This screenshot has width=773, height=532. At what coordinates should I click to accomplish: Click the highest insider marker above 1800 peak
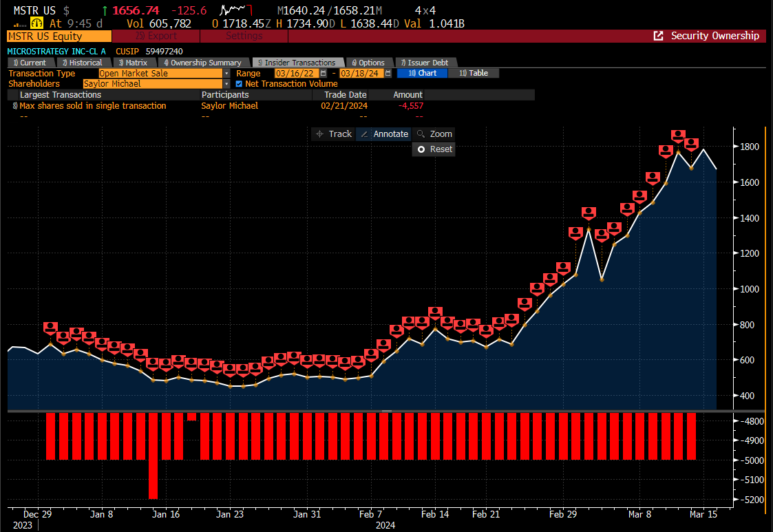678,136
